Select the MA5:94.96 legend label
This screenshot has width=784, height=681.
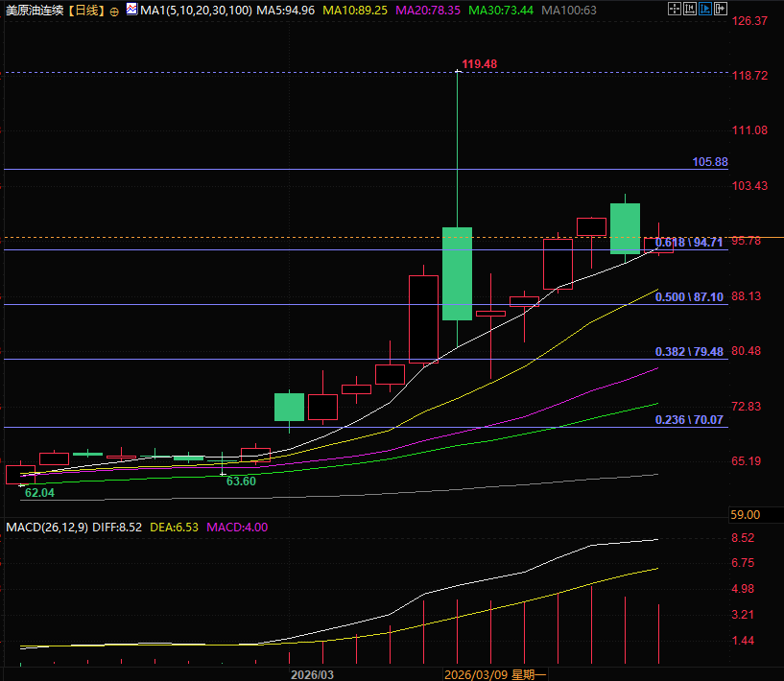[x=285, y=11]
